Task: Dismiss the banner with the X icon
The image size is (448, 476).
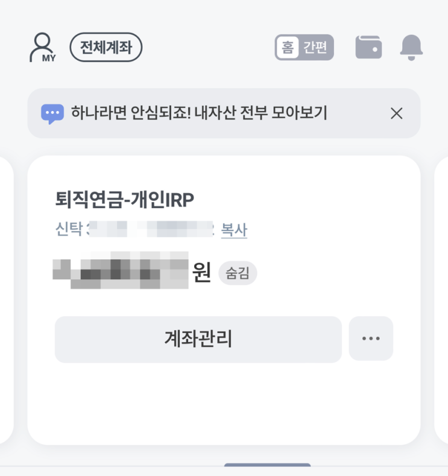Action: click(x=396, y=113)
